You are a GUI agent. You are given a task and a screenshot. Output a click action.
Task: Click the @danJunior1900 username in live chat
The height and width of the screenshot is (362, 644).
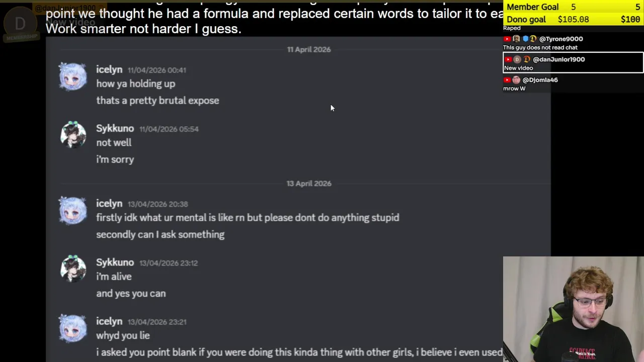[x=558, y=59]
